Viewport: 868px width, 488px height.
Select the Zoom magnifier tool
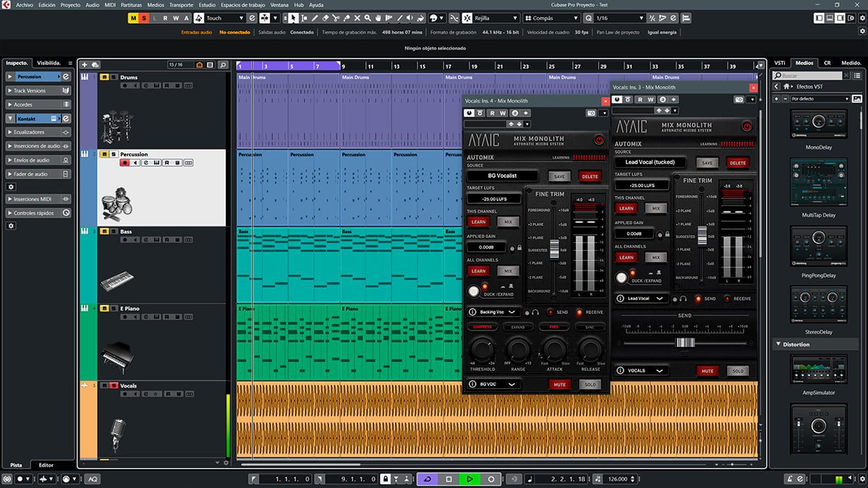[x=368, y=17]
